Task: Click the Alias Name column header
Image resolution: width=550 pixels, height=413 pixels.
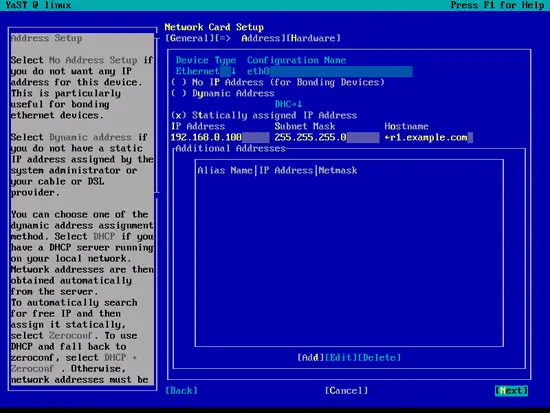Action: pos(225,171)
